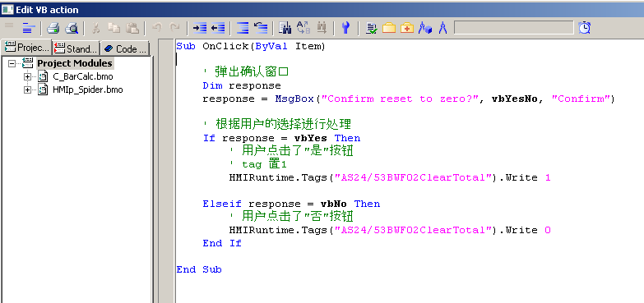Open the Replace A-to-B icon
Screen dimensions: 644x303
(303, 28)
